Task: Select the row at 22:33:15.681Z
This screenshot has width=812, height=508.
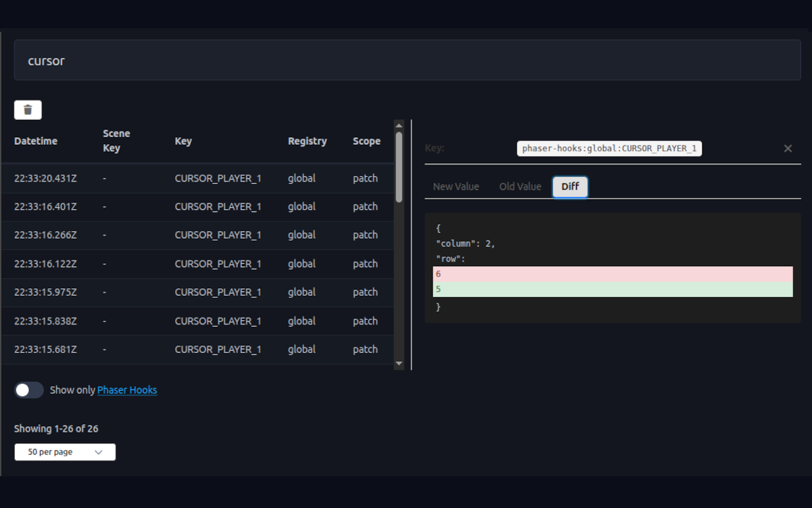Action: point(197,350)
